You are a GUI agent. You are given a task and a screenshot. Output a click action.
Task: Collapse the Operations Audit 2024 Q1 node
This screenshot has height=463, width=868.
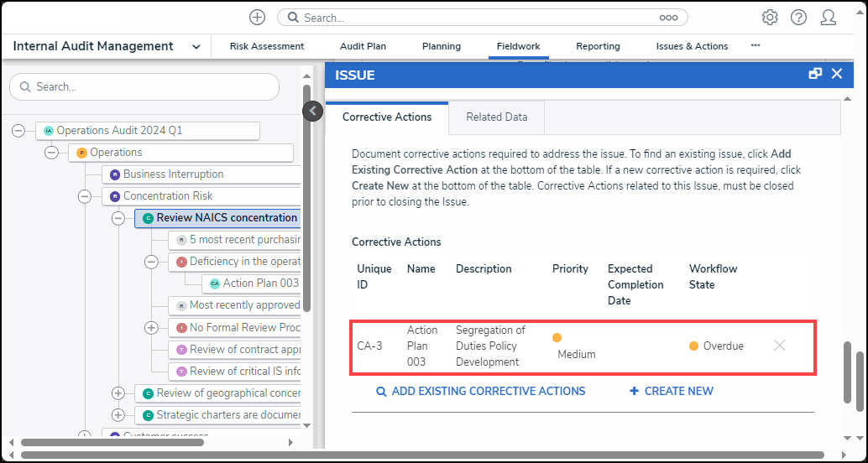[18, 130]
